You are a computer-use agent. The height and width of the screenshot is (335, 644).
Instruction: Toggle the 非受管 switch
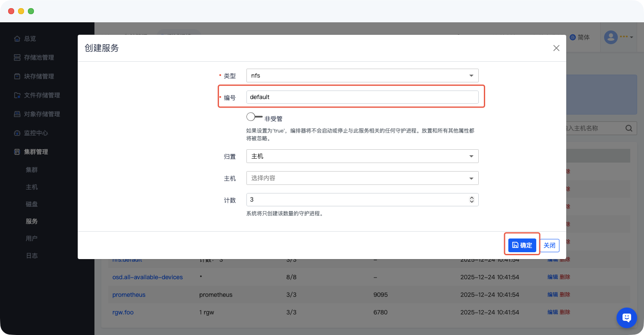pos(254,117)
